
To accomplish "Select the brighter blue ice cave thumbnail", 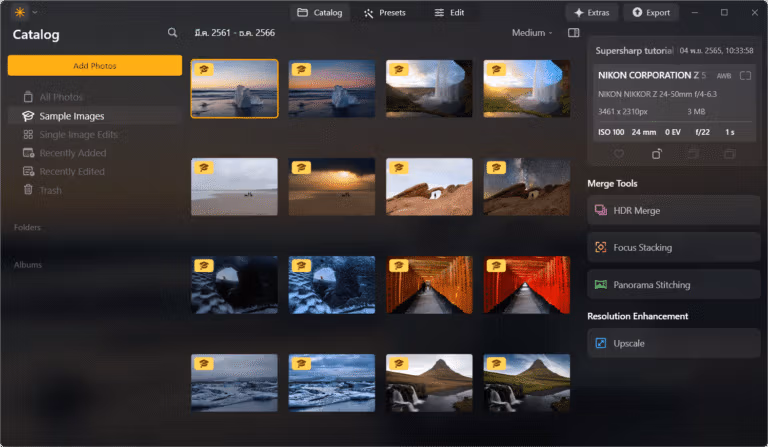I will tap(332, 285).
